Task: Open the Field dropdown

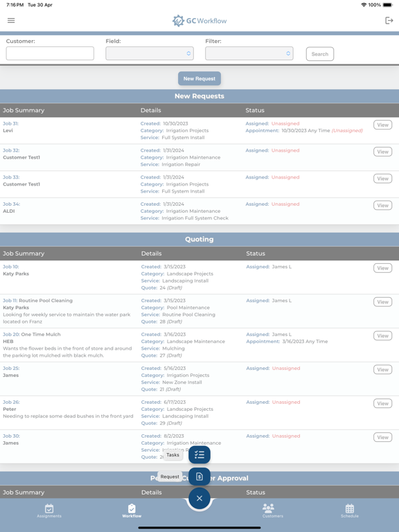Action: [150, 53]
